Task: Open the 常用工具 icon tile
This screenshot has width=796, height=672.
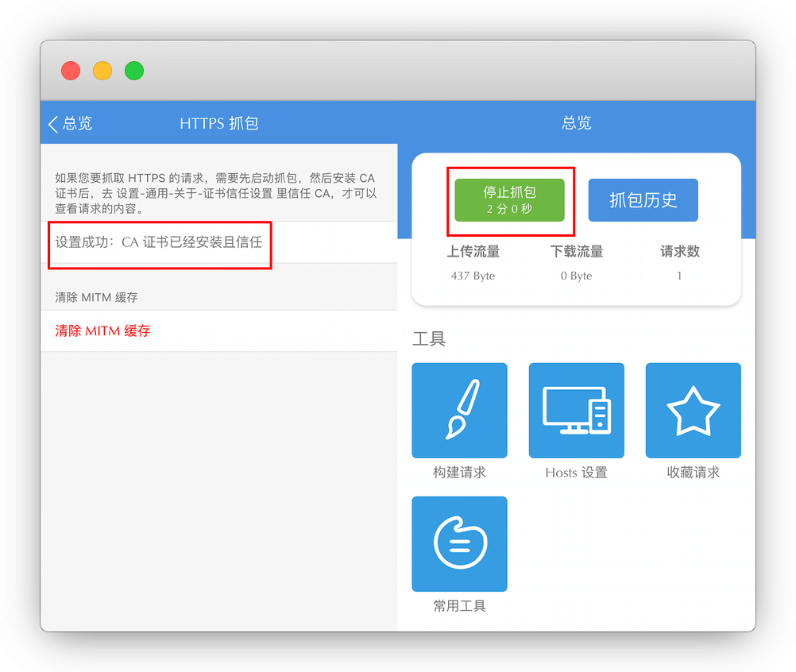Action: coord(459,544)
